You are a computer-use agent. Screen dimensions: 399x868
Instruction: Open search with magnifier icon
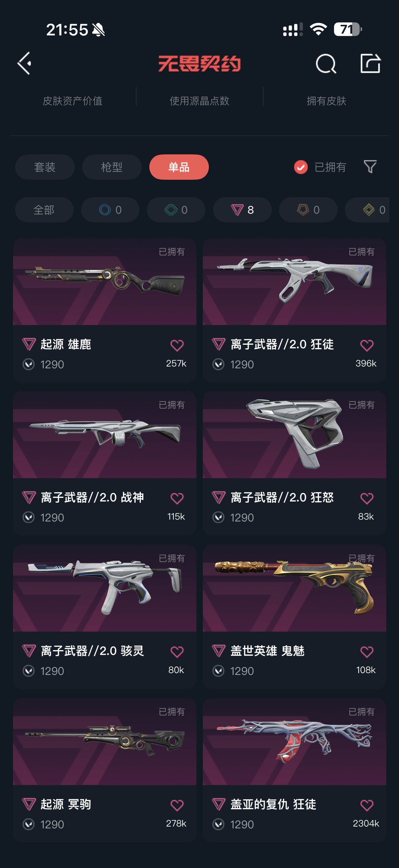coord(326,64)
